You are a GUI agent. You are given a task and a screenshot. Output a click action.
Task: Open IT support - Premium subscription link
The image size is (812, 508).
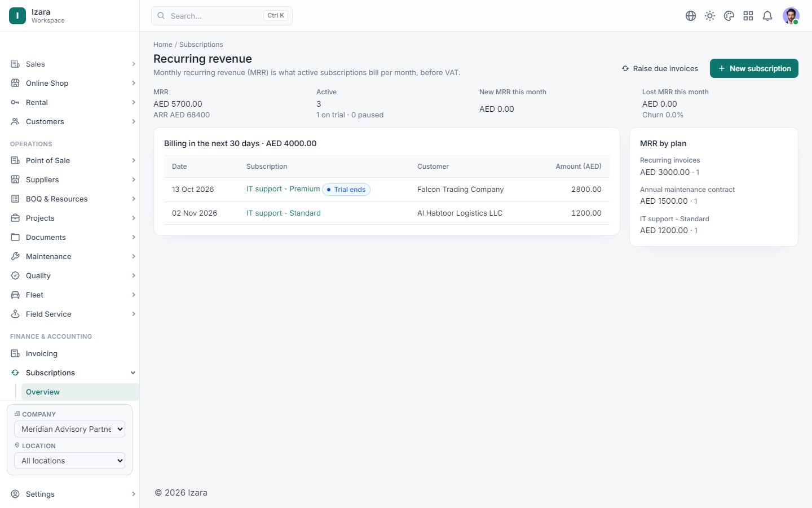coord(283,189)
